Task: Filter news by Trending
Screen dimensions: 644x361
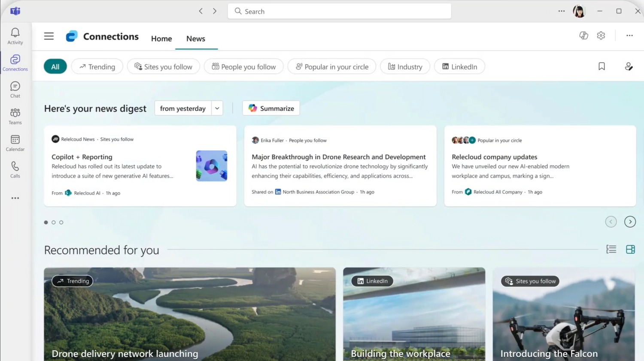Action: [x=97, y=66]
